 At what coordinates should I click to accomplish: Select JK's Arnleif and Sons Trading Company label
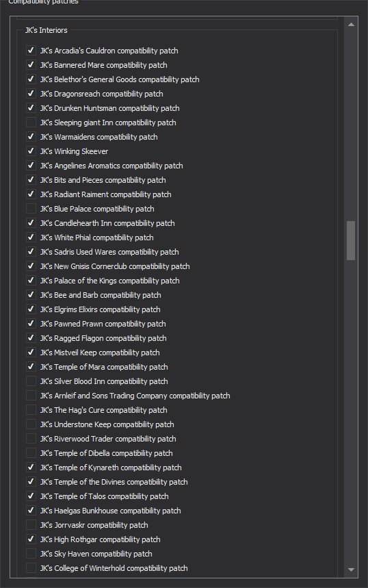click(135, 396)
